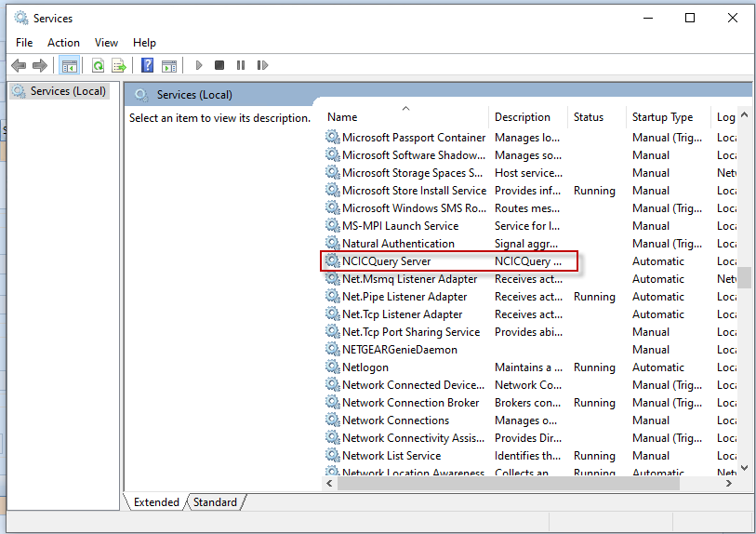This screenshot has height=534, width=756.
Task: Select Microsoft Storage Spaces service name
Action: coord(412,173)
